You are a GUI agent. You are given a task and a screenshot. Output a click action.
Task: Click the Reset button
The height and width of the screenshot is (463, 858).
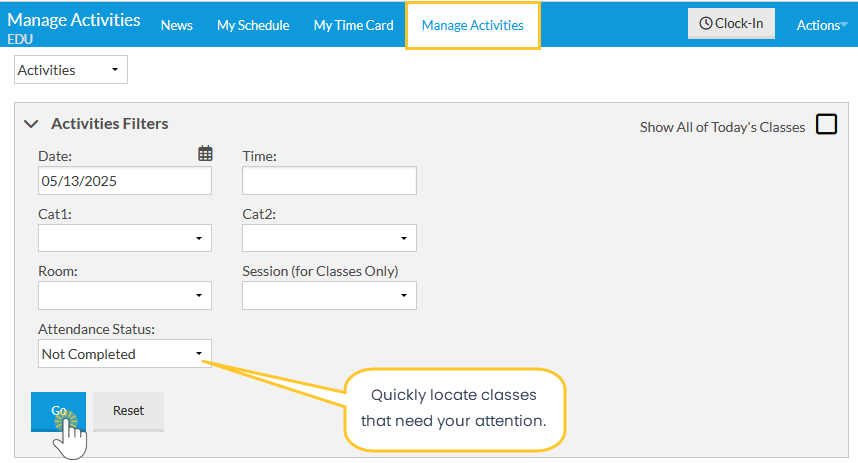click(x=128, y=411)
